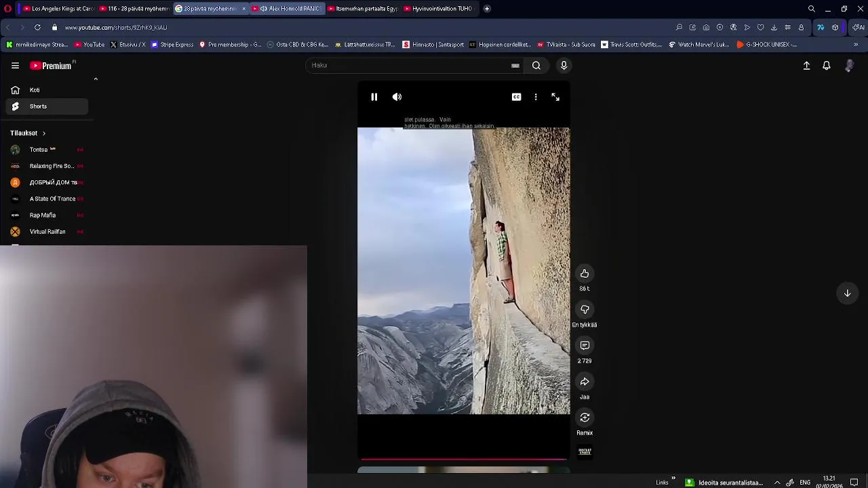Open Rap Mafia subscription channel
The height and width of the screenshot is (488, 868).
click(47, 215)
